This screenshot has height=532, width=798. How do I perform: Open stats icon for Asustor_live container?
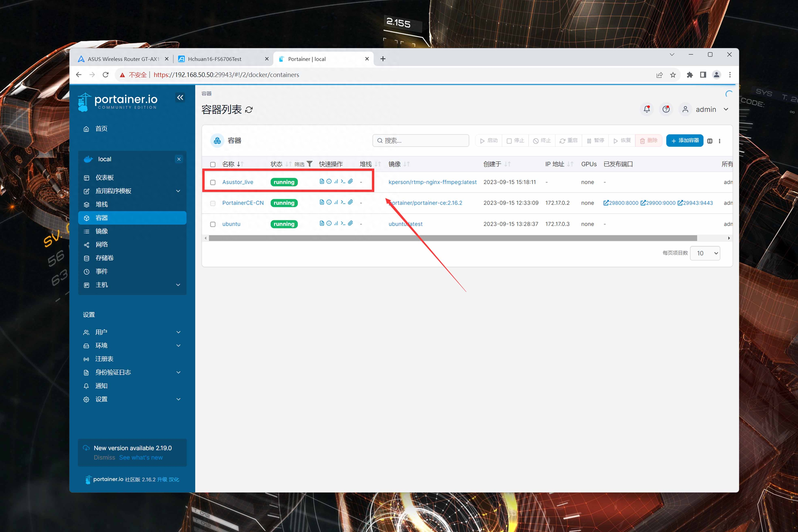point(336,181)
